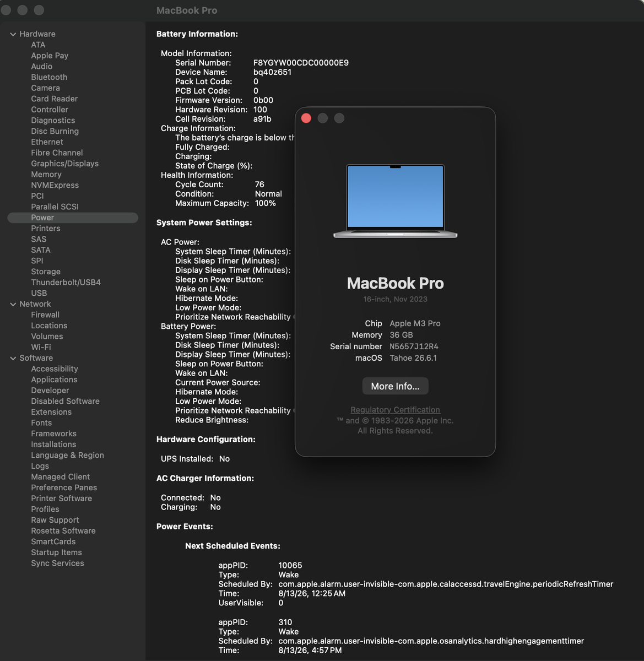Select Rosetta Software in the sidebar
Viewport: 644px width, 661px height.
pyautogui.click(x=63, y=531)
